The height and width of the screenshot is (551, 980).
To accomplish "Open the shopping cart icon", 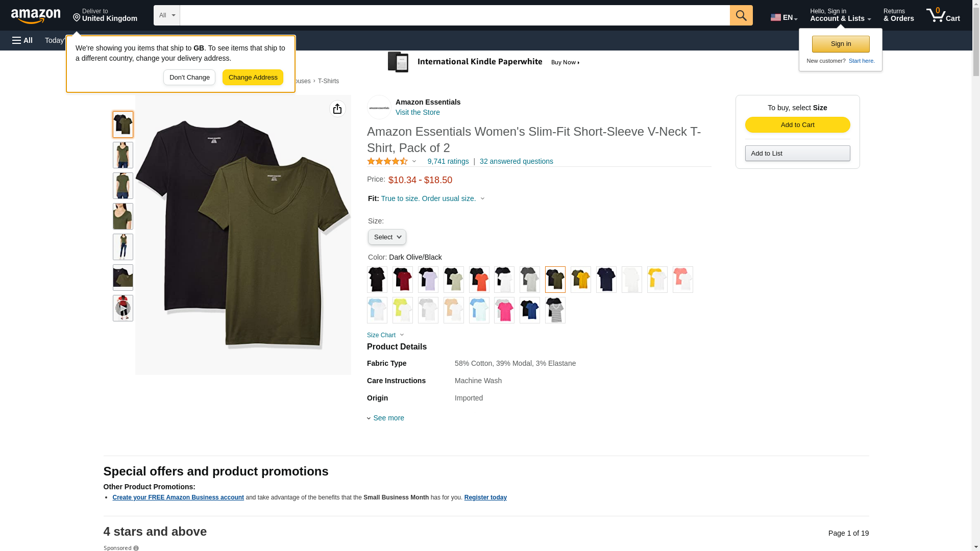I will (943, 15).
